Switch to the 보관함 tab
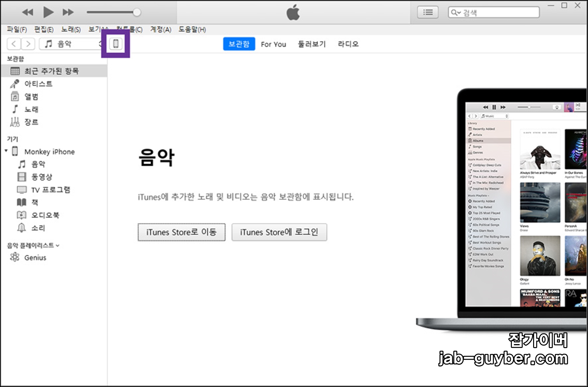 click(x=239, y=44)
